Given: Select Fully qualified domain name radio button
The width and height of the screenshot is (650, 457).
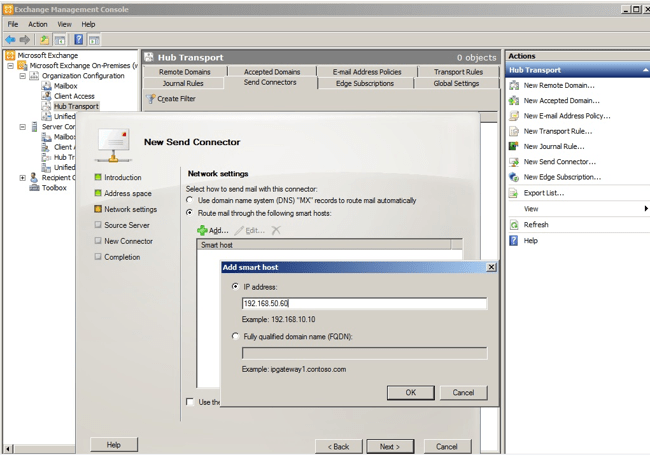Looking at the screenshot, I should pos(235,336).
